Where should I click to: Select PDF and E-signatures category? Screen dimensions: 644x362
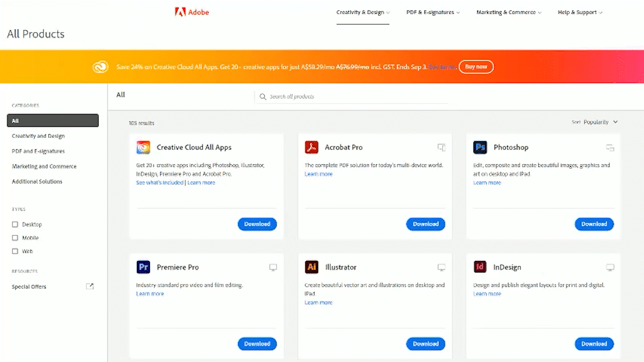(38, 151)
